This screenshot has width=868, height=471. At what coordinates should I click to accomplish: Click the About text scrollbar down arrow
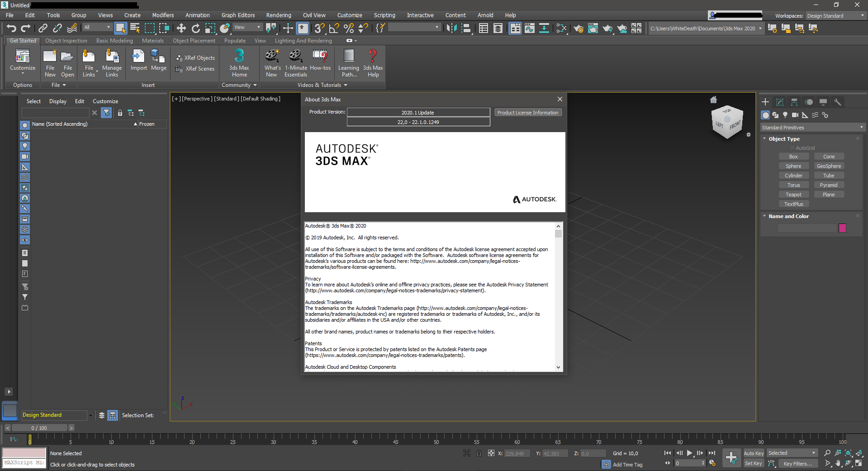click(x=558, y=367)
